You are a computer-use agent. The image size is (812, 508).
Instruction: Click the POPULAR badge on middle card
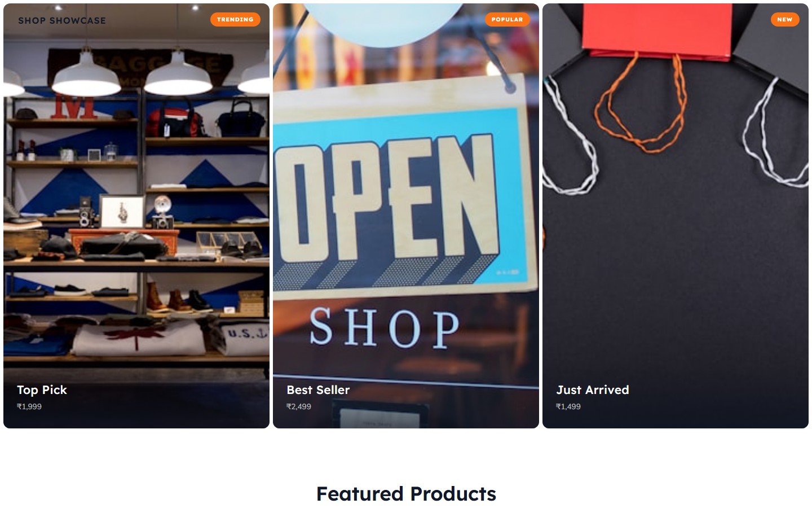[507, 19]
